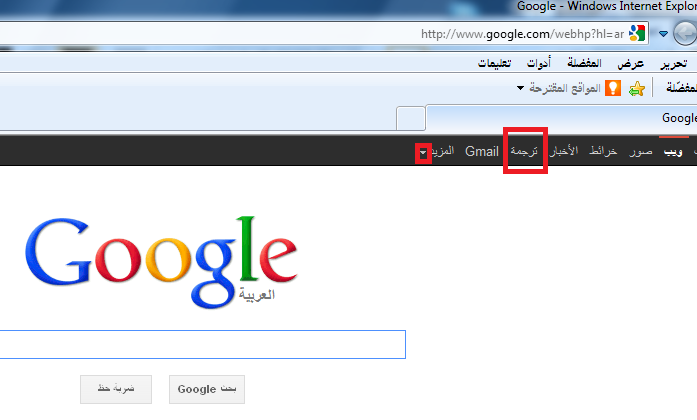Click the خرائط maps link

[603, 152]
